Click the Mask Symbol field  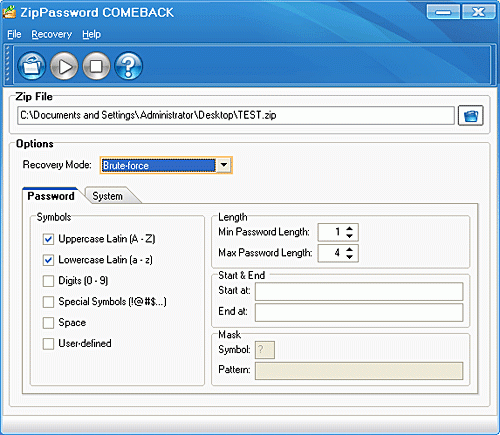point(265,350)
